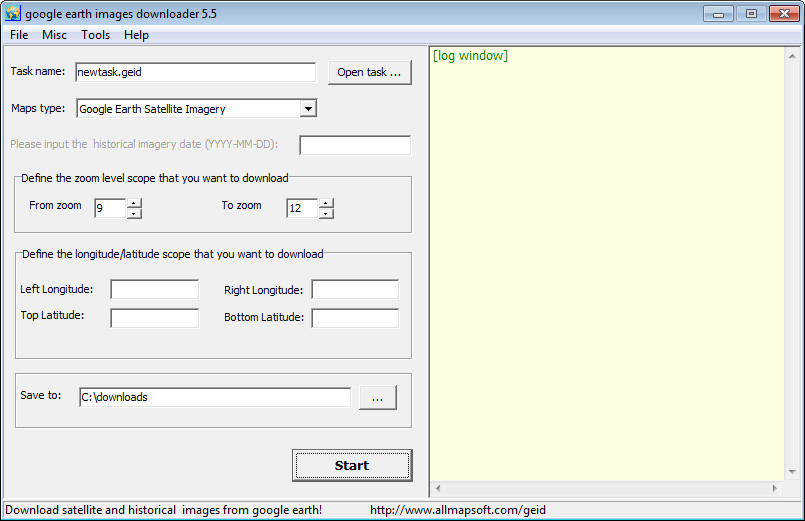Viewport: 805px width, 521px height.
Task: Click the allmapsoft.com/geid URL in the status bar
Action: [458, 510]
